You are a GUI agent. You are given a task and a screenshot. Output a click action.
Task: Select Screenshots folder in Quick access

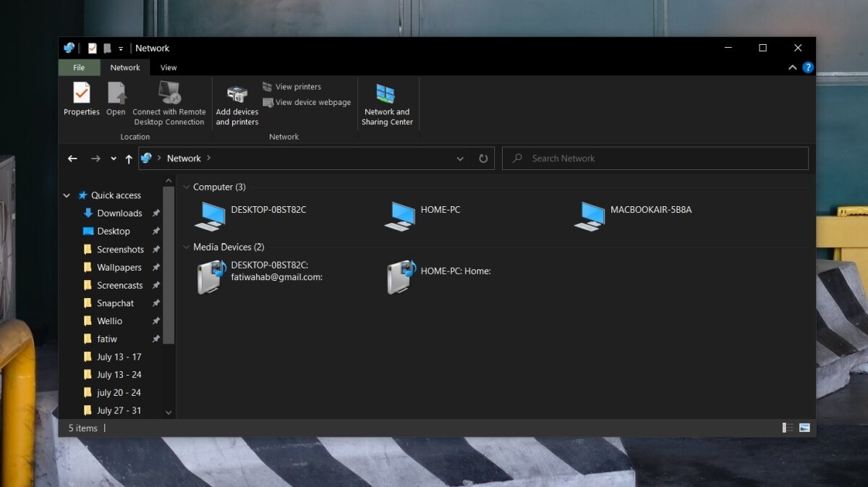click(120, 250)
